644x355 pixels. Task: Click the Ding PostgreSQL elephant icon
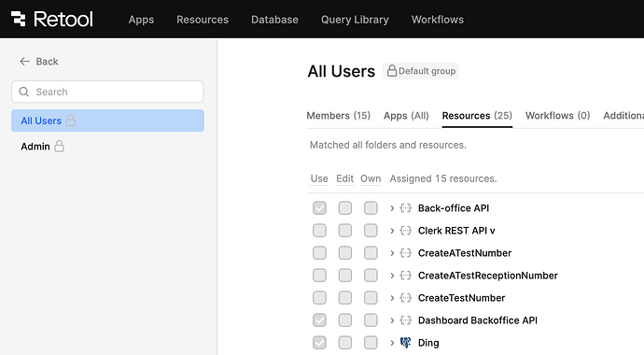pos(405,342)
